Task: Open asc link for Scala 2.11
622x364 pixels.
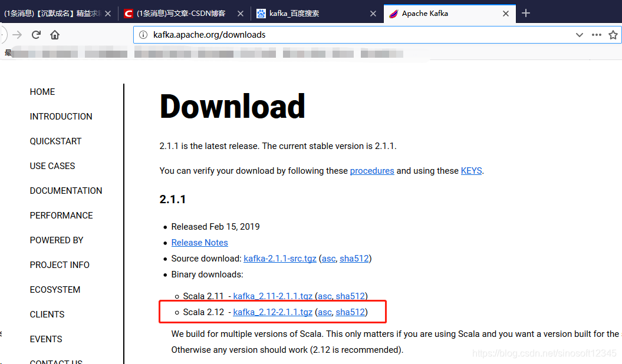Action: (324, 296)
